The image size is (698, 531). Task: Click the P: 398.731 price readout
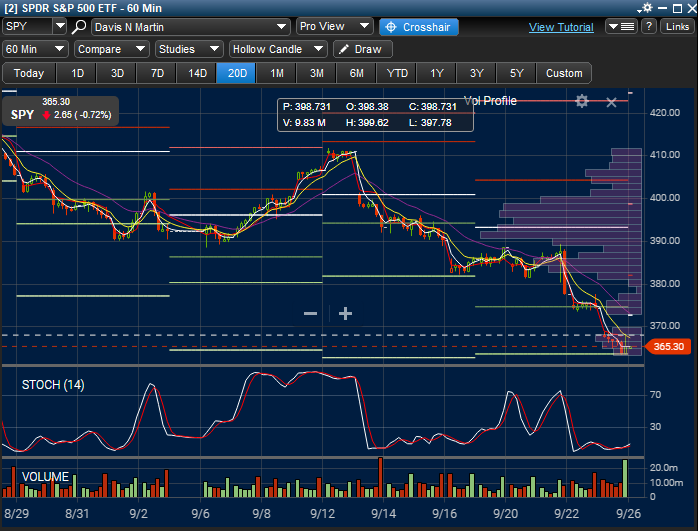[307, 107]
